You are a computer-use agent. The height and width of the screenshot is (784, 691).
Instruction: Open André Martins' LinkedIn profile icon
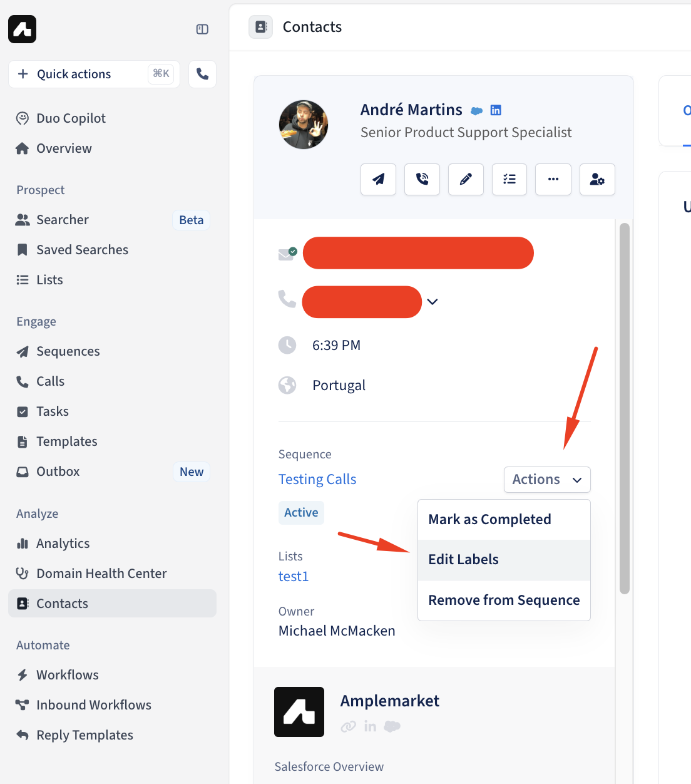(496, 110)
